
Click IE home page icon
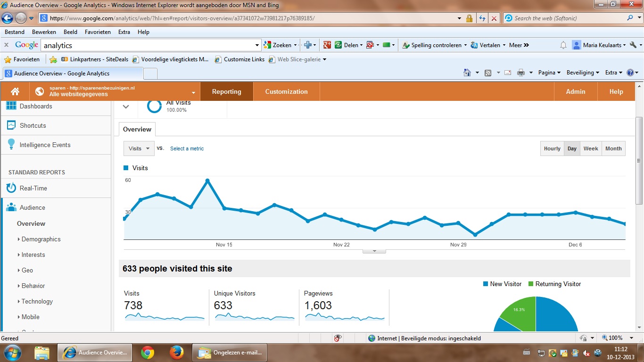tap(467, 73)
